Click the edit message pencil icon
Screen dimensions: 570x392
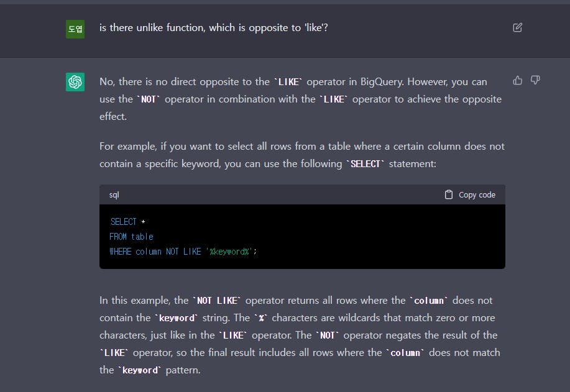[x=517, y=27]
